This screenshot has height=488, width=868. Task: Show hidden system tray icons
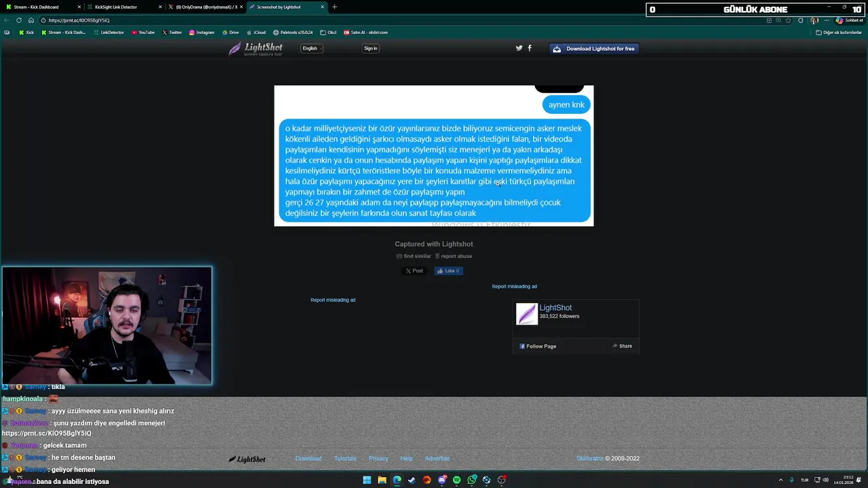[780, 480]
